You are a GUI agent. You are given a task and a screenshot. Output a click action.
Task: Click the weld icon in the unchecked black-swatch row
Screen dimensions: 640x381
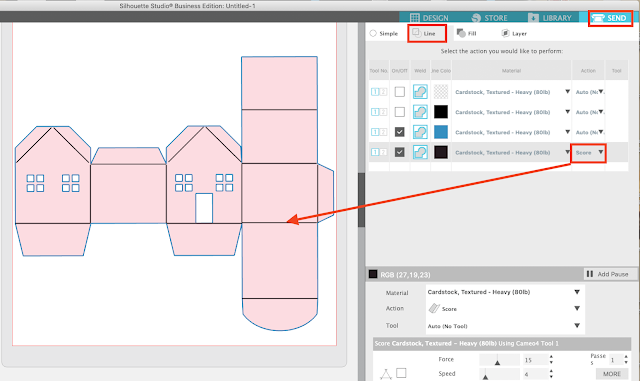point(420,112)
